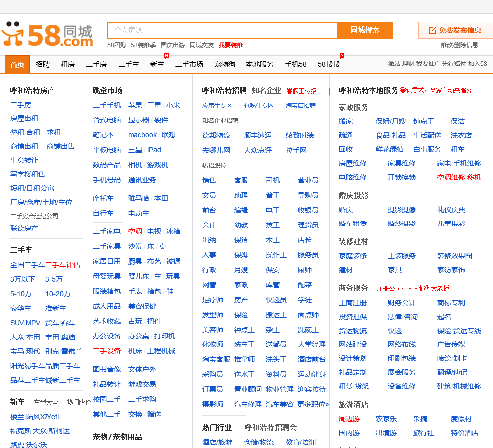Screen dimensions: 493x448
Task: Open the iPad link
Action: 154,150
